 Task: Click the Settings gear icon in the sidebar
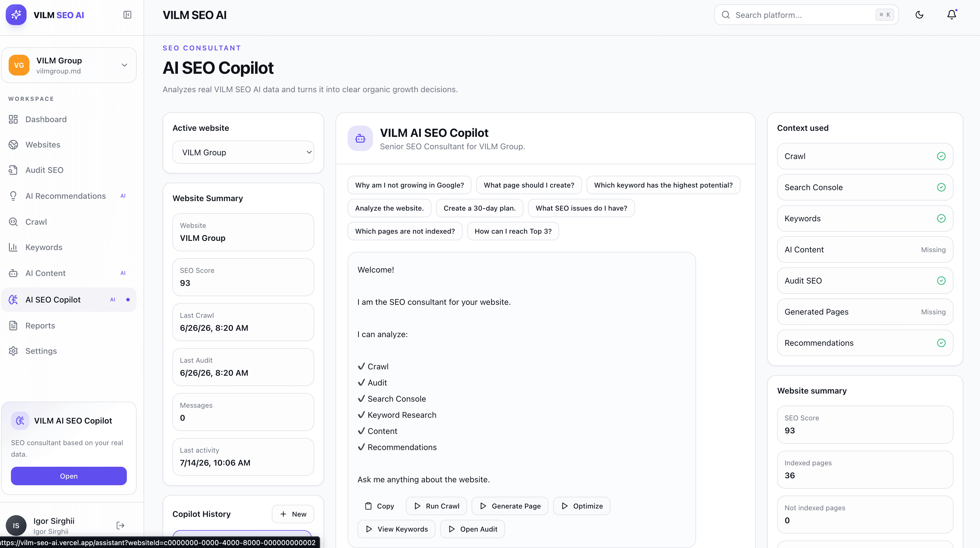(13, 351)
